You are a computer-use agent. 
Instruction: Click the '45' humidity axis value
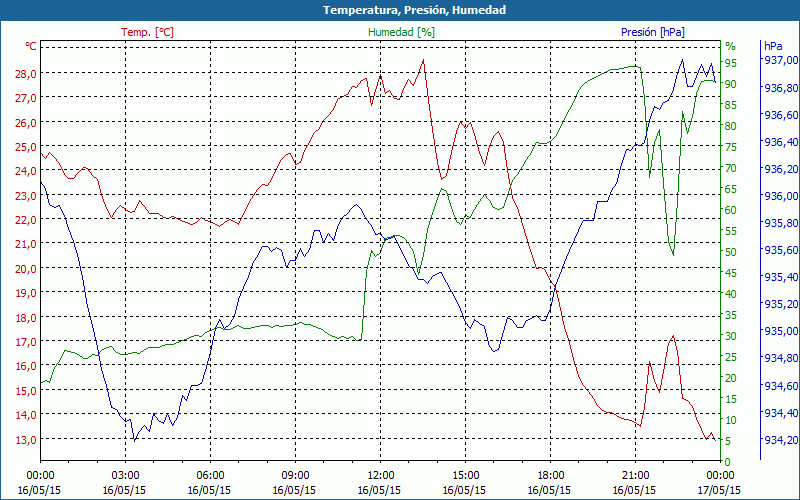coord(731,273)
